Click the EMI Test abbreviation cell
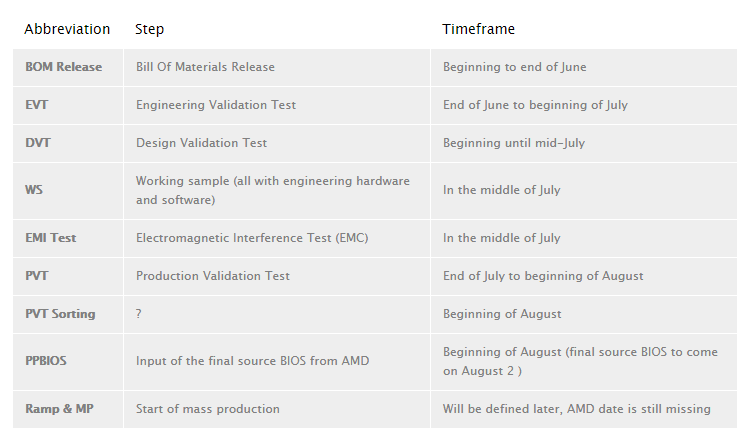Screen dimensions: 750x440 68,238
